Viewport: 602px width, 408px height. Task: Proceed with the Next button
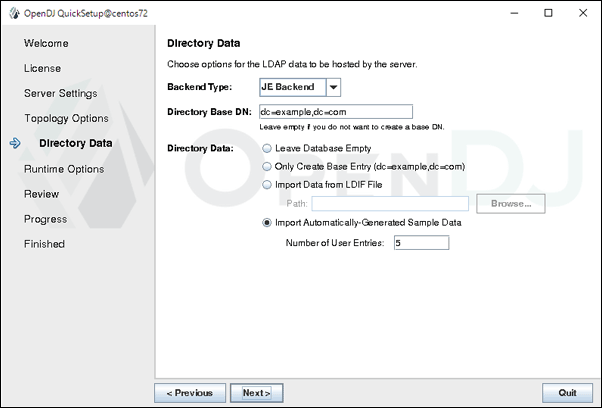256,393
